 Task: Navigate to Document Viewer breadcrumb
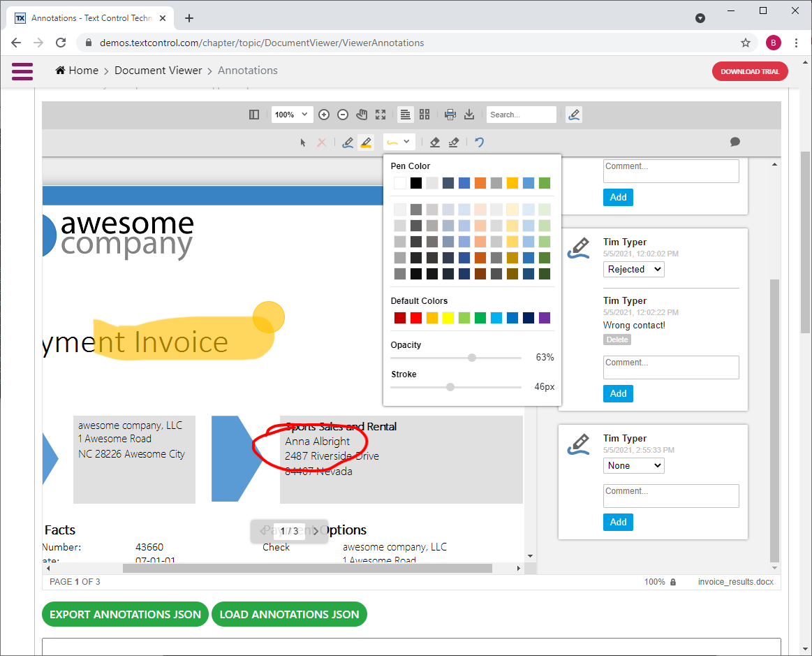158,70
